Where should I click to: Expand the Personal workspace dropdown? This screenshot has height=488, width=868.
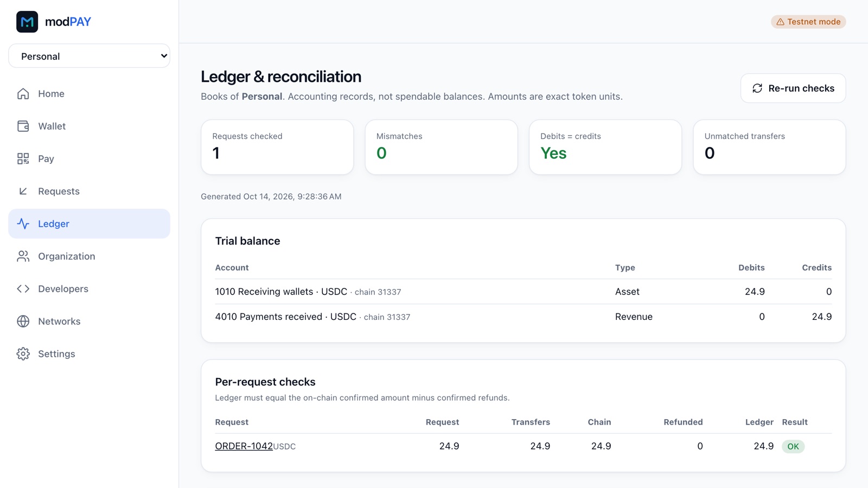click(89, 56)
